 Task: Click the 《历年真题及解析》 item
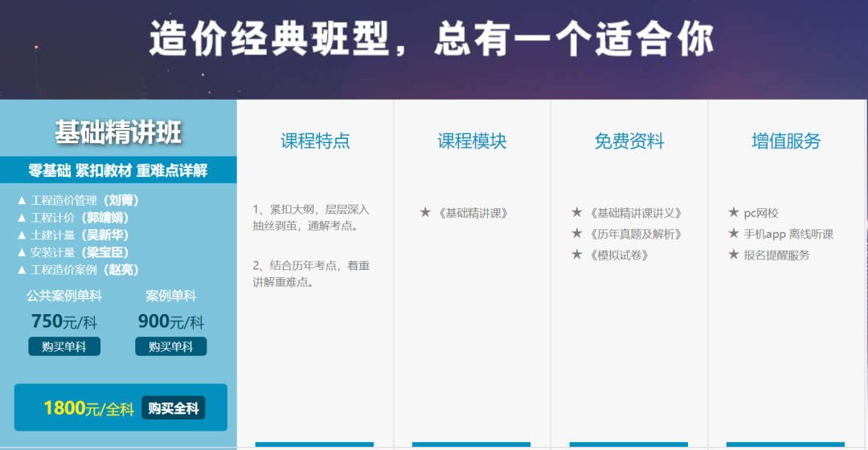coord(636,234)
